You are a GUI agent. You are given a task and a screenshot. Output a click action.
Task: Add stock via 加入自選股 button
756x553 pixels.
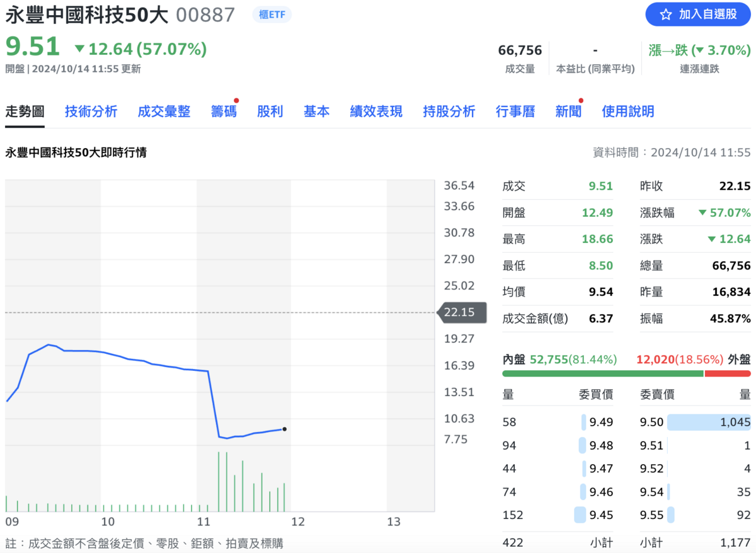698,14
